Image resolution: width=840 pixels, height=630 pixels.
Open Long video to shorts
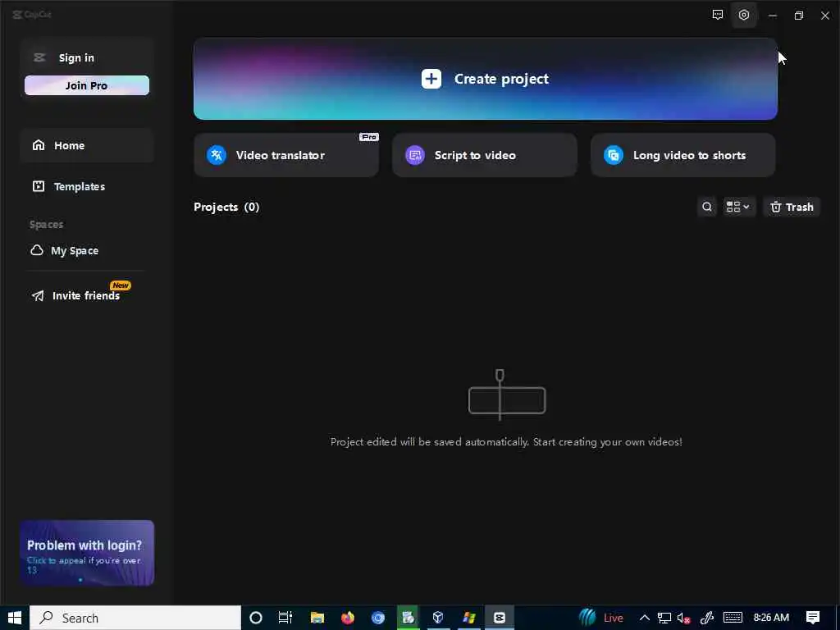click(683, 155)
